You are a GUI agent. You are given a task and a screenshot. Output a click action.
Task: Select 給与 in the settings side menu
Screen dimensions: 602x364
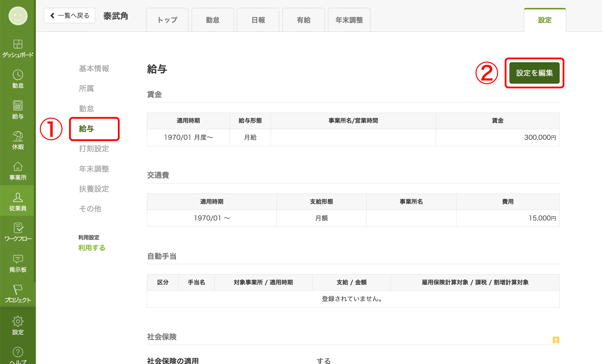[86, 129]
